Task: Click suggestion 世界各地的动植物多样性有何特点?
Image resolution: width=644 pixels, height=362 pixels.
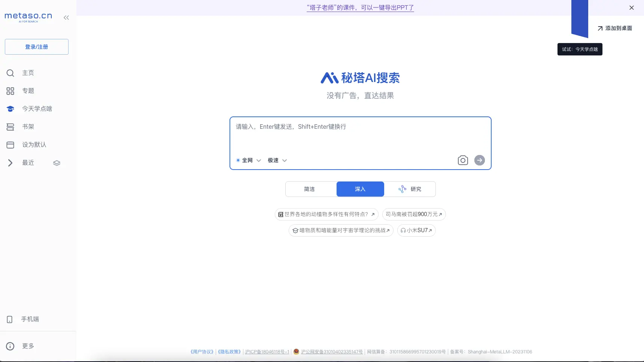Action: (326, 214)
